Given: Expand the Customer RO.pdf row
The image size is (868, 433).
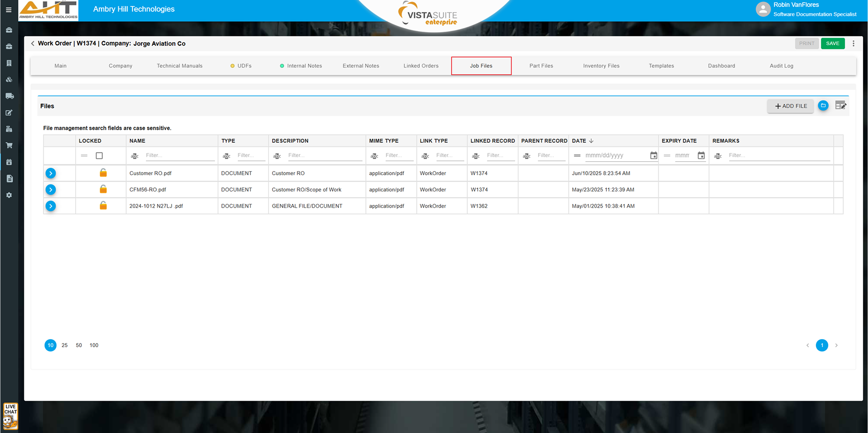Looking at the screenshot, I should [51, 173].
